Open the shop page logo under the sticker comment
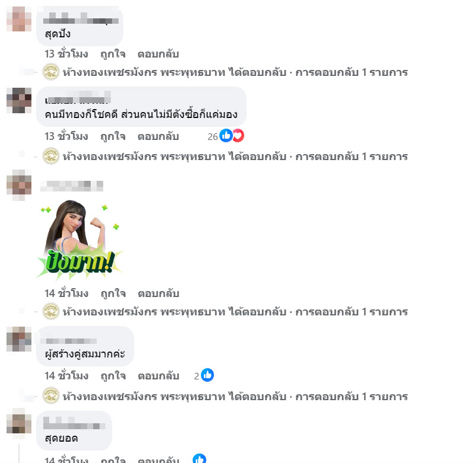 pos(51,311)
